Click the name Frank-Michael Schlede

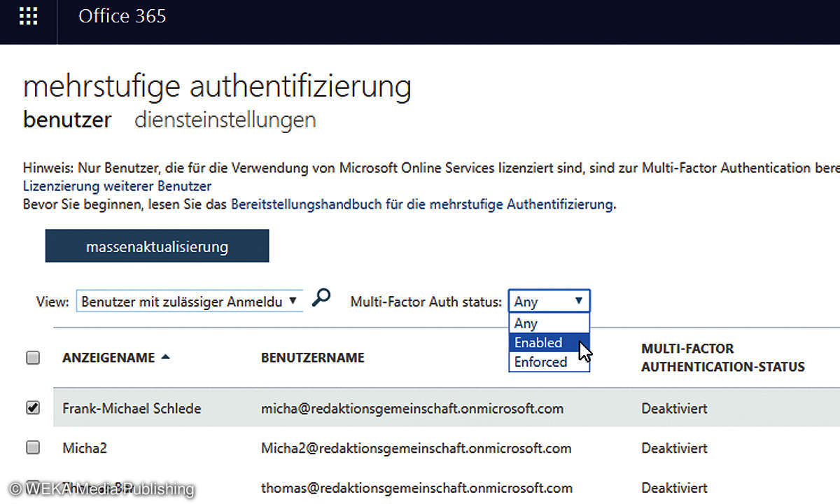[132, 408]
